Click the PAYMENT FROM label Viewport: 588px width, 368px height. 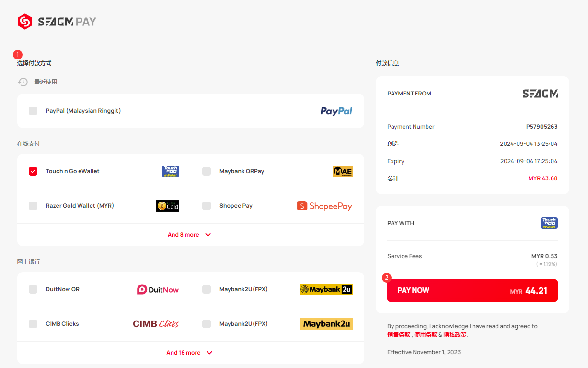click(409, 94)
